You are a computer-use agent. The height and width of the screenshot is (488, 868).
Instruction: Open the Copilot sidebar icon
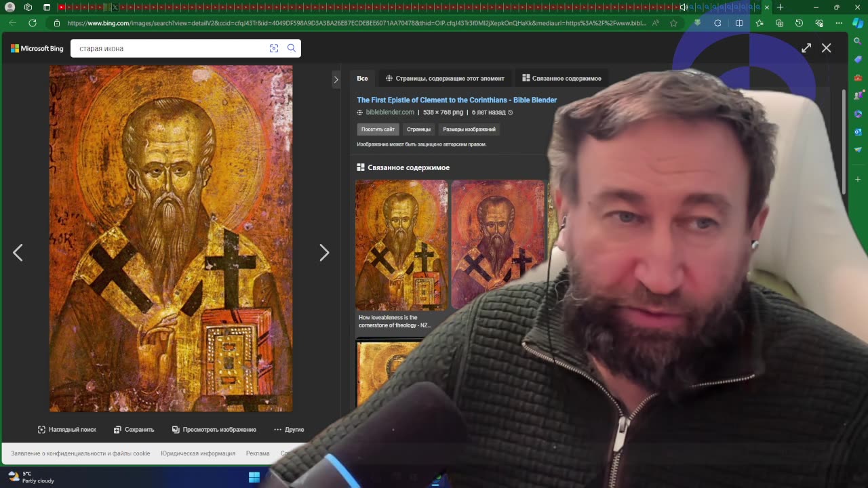(x=858, y=23)
